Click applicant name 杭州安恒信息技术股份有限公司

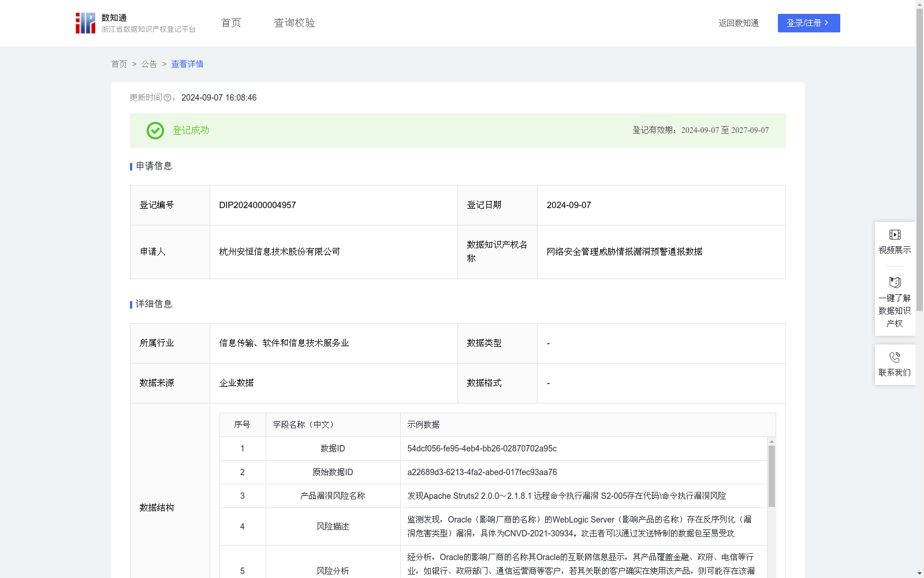coord(280,252)
